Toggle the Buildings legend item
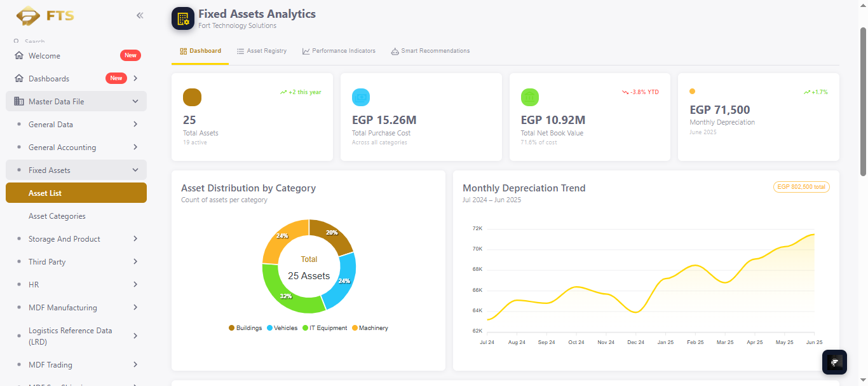The width and height of the screenshot is (868, 386). click(x=245, y=328)
